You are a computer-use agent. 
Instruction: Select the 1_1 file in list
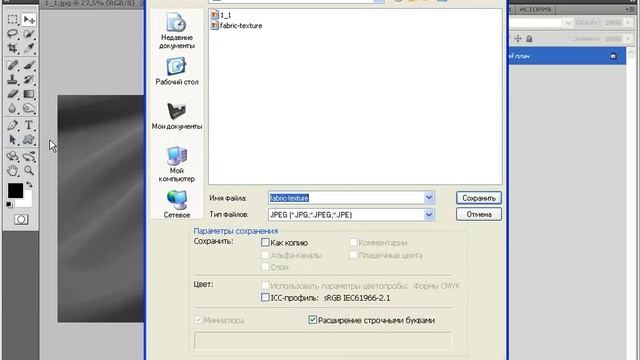(x=221, y=15)
